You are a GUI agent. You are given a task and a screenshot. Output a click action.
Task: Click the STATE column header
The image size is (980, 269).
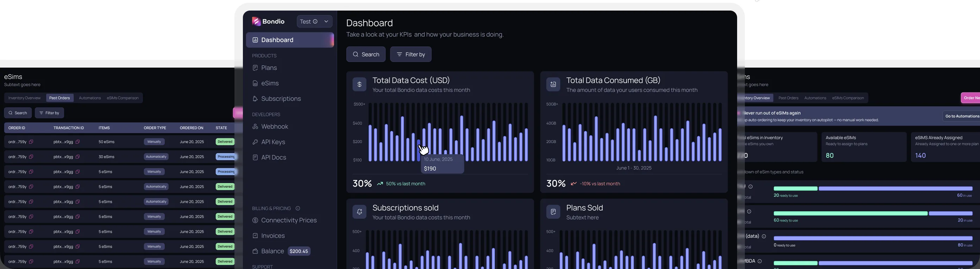coord(221,128)
